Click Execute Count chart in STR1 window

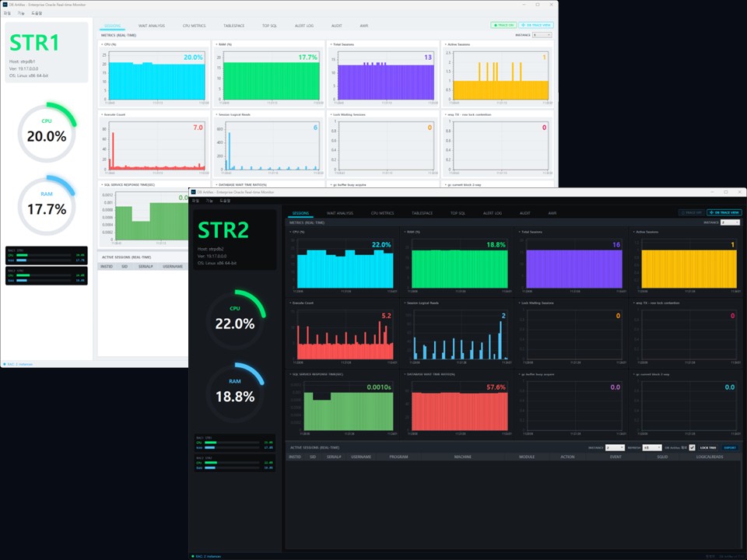click(154, 145)
